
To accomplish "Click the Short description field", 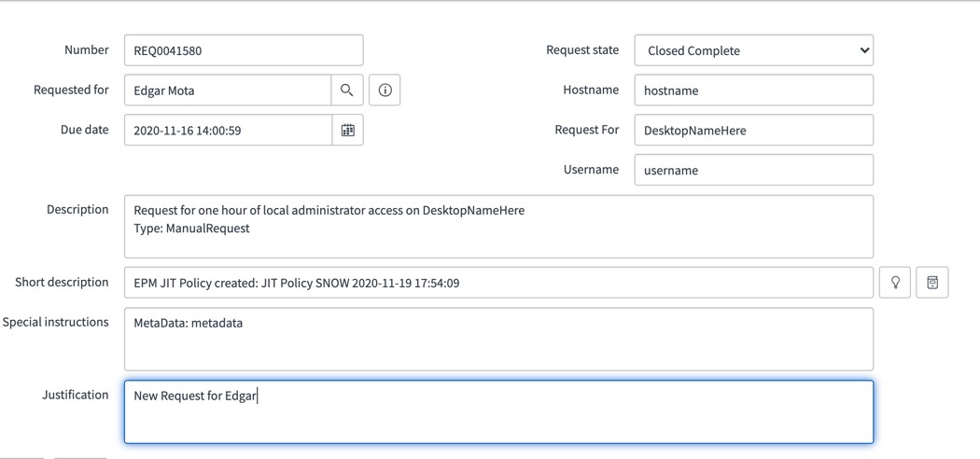I will point(498,283).
